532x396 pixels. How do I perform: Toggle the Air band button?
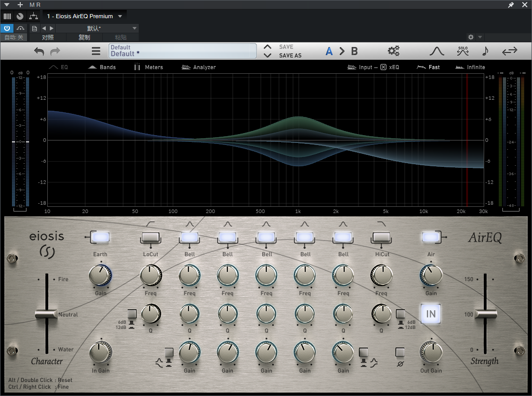(431, 237)
